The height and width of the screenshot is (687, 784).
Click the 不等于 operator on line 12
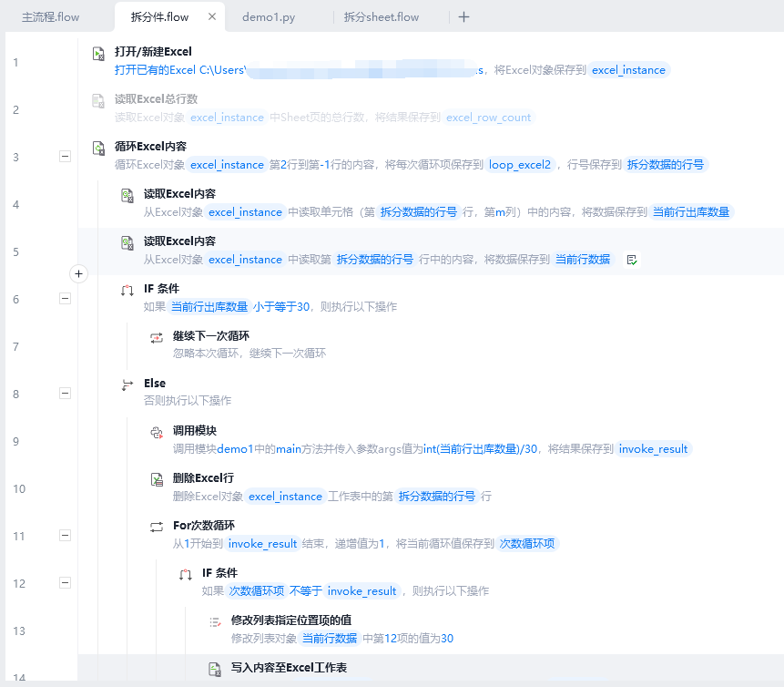[306, 591]
